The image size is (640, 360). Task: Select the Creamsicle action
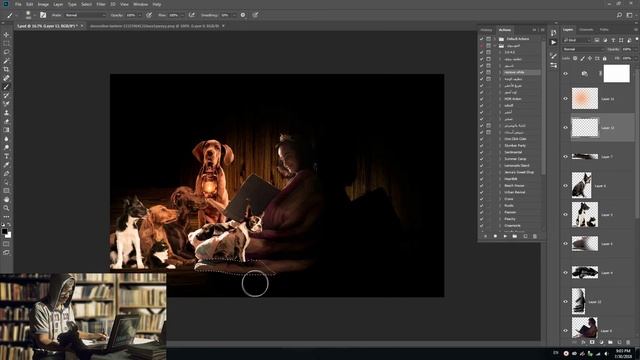point(512,225)
